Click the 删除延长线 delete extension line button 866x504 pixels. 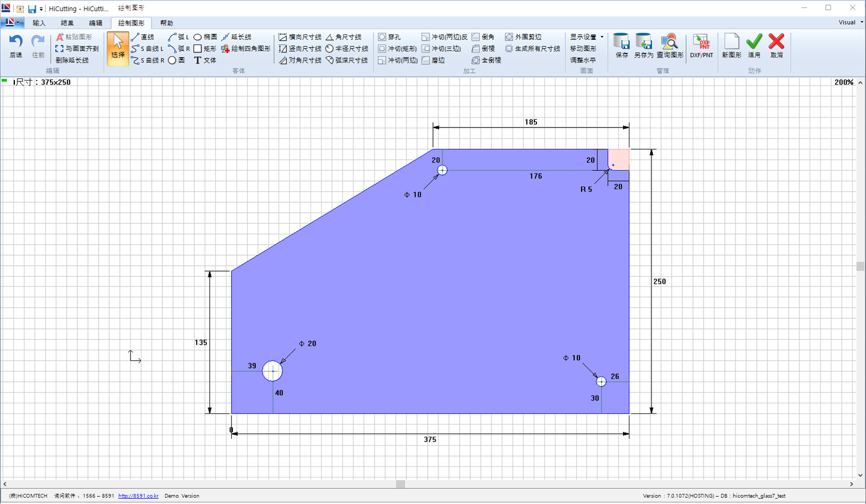coord(72,60)
